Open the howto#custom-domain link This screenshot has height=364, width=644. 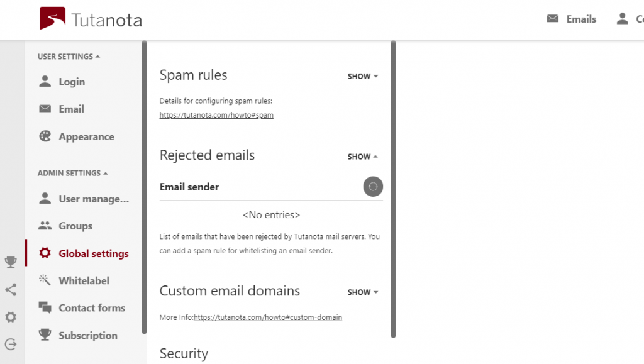[x=268, y=317]
